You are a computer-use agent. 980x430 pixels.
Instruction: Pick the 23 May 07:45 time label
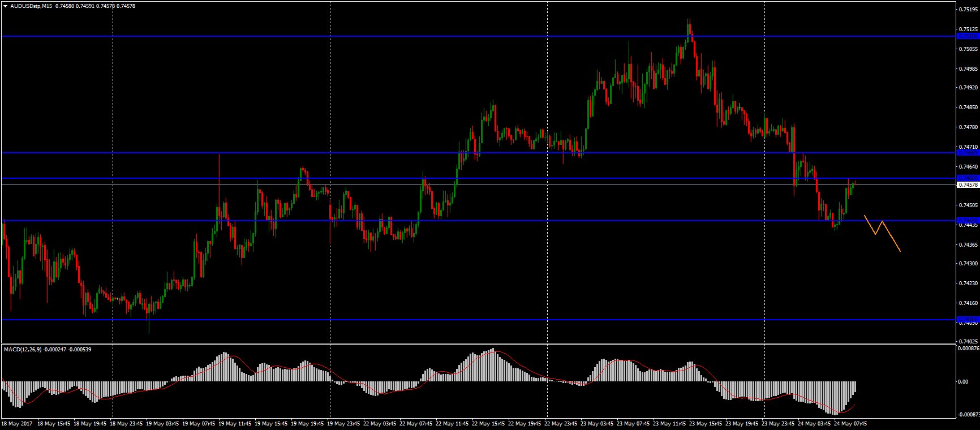(x=634, y=423)
